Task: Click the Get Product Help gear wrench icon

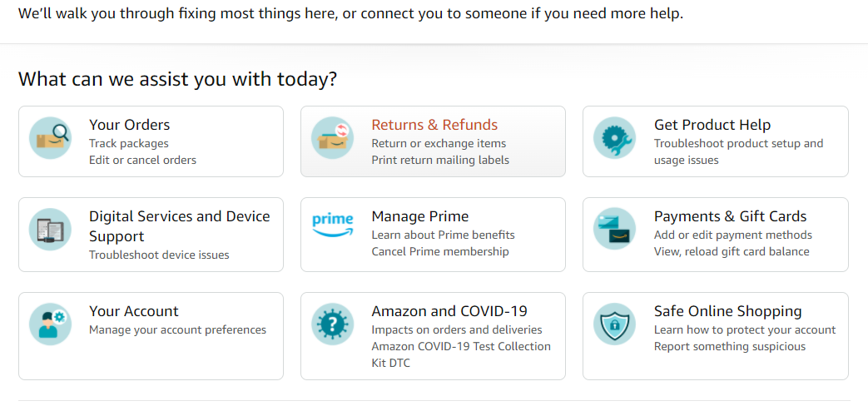Action: [x=614, y=138]
